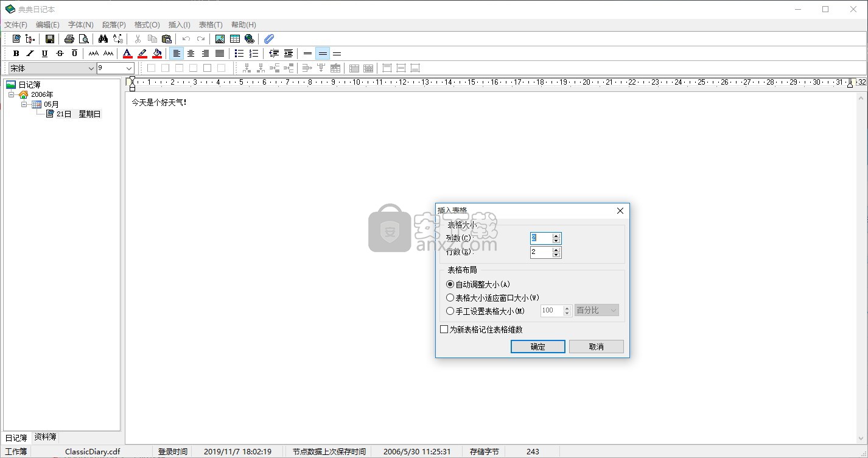Screen dimensions: 868x458
Task: Justify the paragraph text
Action: [x=220, y=54]
